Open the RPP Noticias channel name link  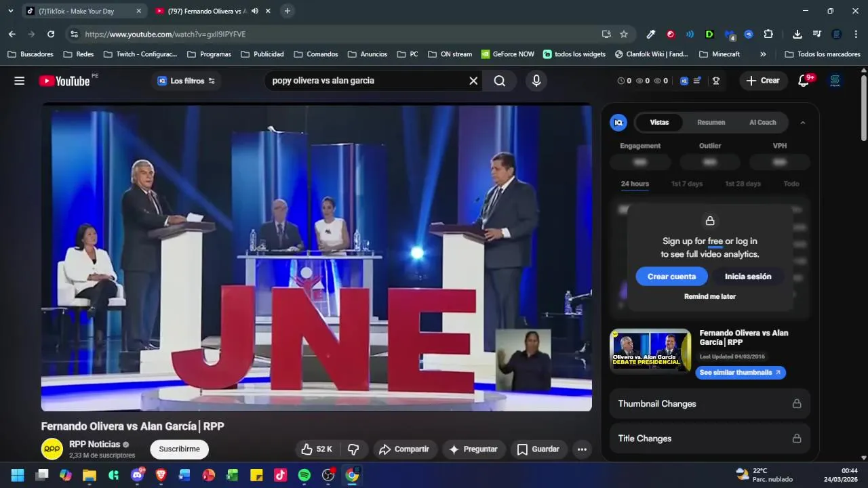click(x=94, y=445)
